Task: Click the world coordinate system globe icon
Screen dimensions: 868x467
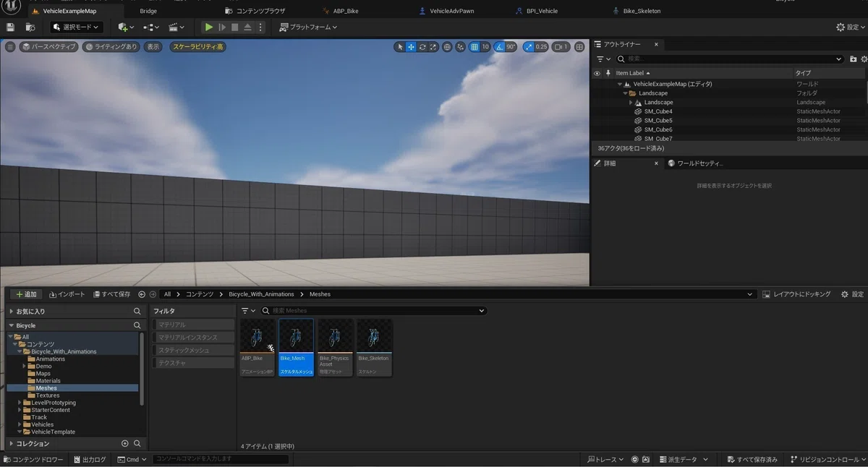Action: pos(447,47)
